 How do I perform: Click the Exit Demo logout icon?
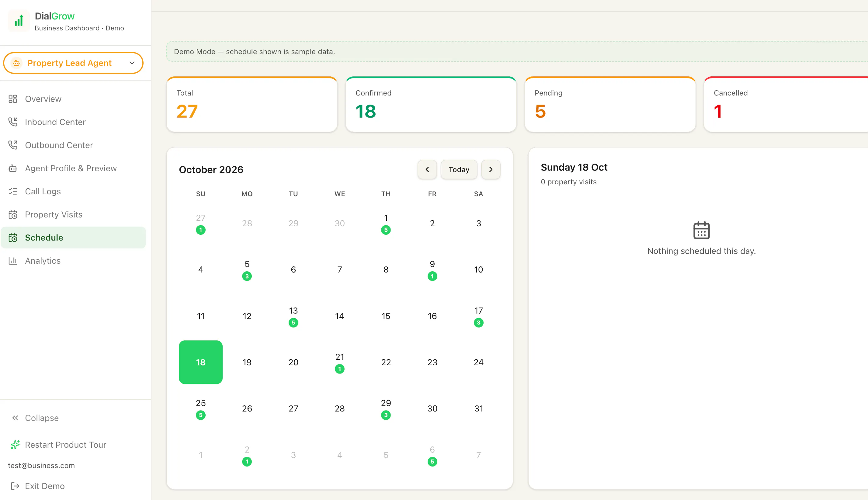point(15,486)
